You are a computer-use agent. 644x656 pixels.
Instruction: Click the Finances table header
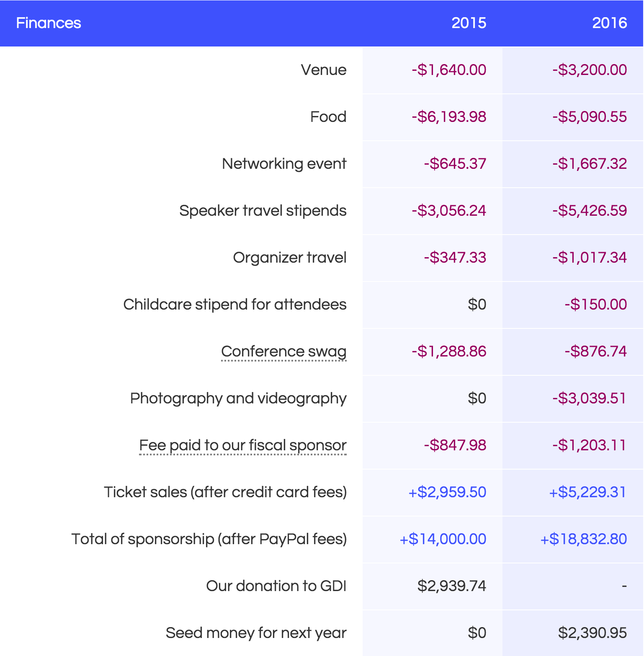point(49,23)
